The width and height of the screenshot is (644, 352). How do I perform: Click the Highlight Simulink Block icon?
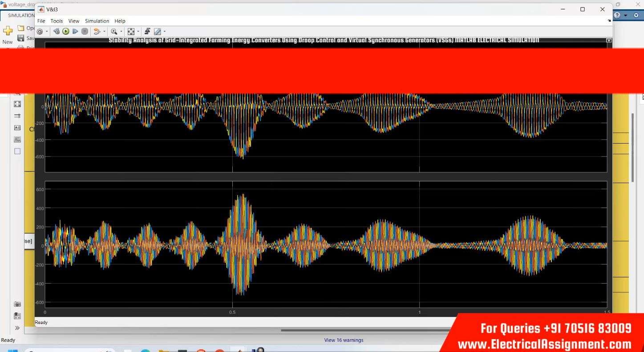(97, 32)
